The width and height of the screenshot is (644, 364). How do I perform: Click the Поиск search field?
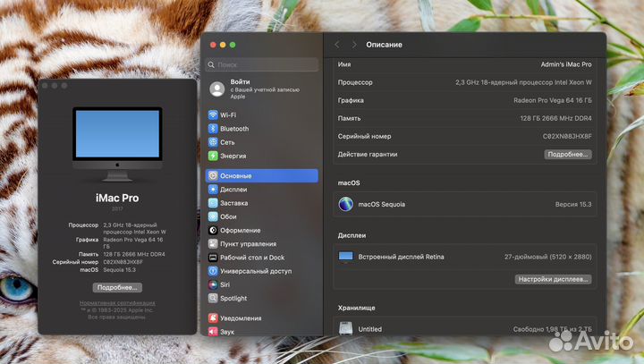coord(262,64)
